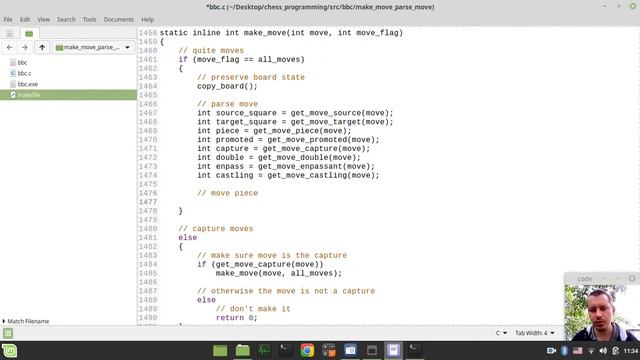This screenshot has width=640, height=360.
Task: Switch to the active text editor taskbar icon
Action: [x=393, y=351]
